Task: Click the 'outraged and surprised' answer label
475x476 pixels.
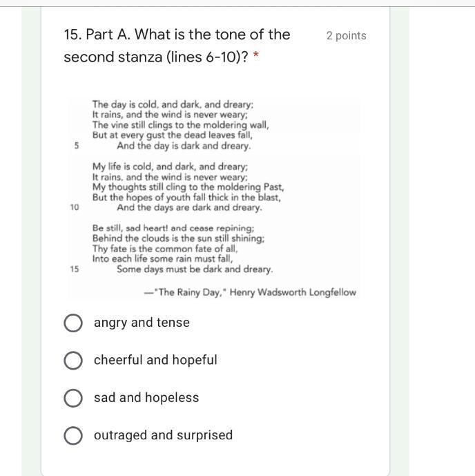Action: [x=163, y=435]
